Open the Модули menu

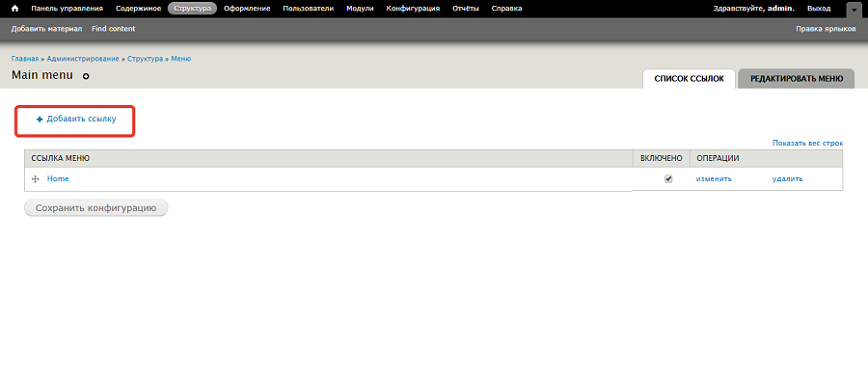point(360,9)
